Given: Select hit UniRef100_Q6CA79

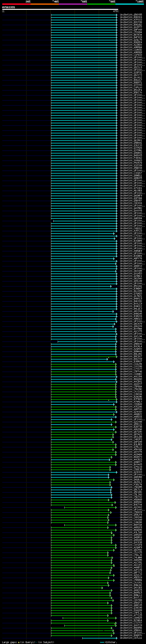Looking at the screenshot, I should pos(131,324).
